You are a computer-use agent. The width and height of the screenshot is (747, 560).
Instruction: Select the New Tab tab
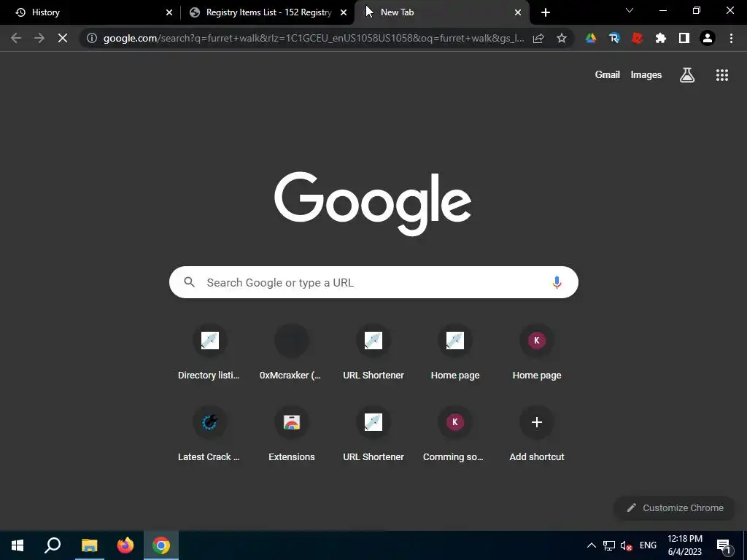tap(442, 12)
